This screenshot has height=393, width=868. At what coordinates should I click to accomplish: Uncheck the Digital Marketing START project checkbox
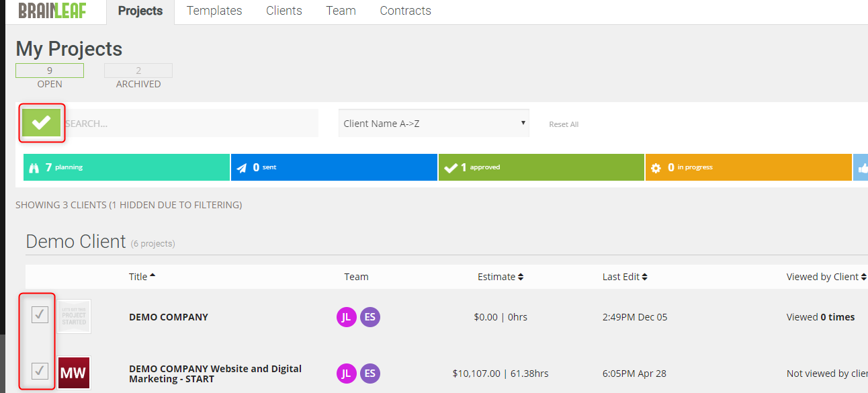tap(39, 370)
